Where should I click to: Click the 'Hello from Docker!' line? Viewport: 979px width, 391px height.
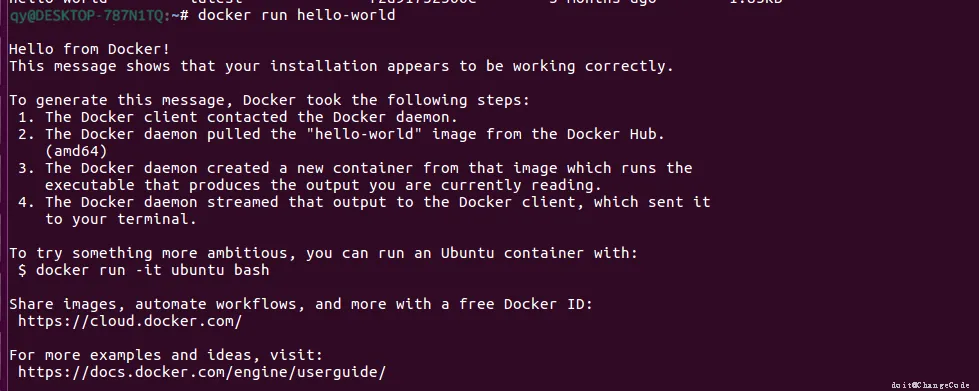tap(89, 49)
